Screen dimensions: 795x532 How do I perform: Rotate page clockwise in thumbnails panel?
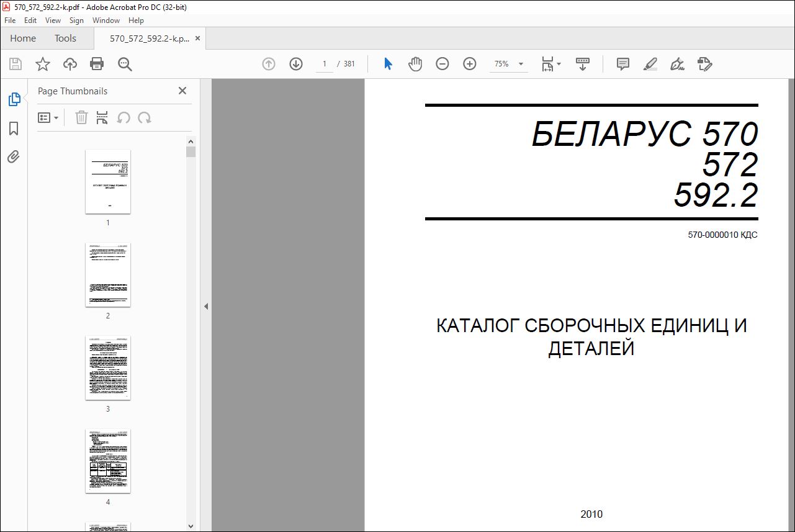coord(145,117)
